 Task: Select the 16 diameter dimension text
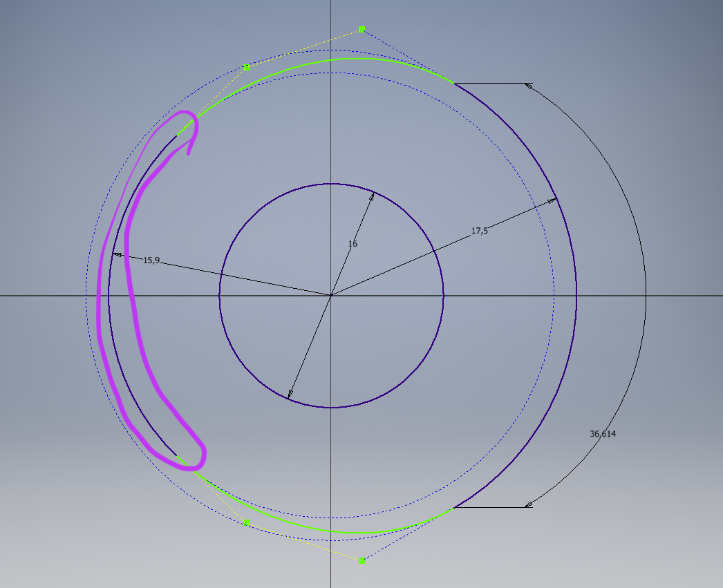tap(353, 244)
